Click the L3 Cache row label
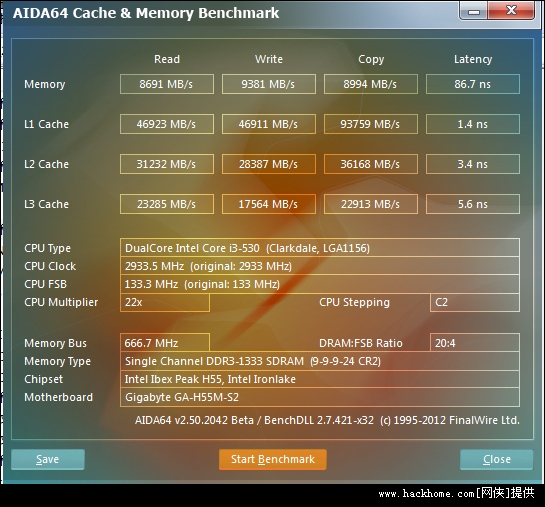 point(46,204)
